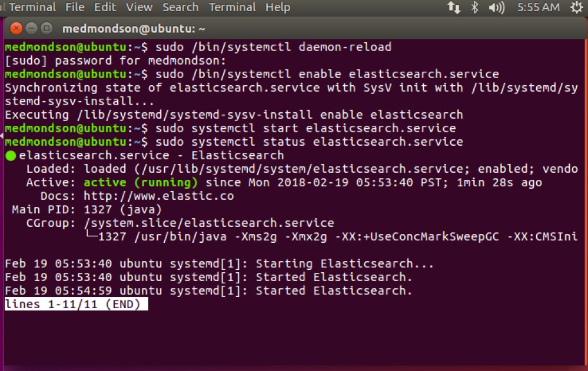588x371 pixels.
Task: Click the sound volume speaker icon
Action: click(496, 8)
